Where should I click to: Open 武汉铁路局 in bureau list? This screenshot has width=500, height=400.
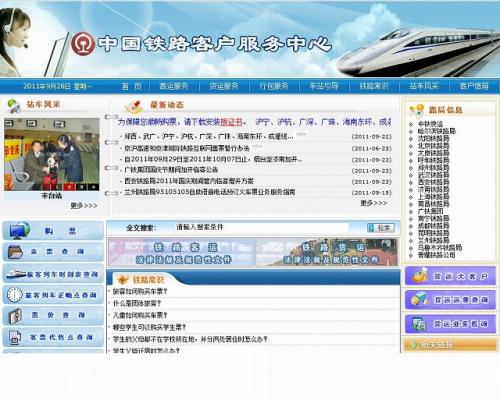pos(434,175)
